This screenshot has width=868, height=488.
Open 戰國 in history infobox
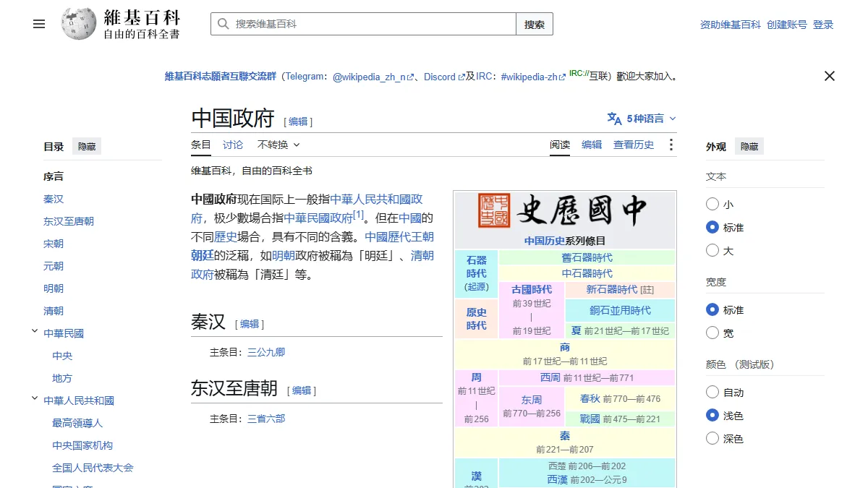[x=590, y=419]
